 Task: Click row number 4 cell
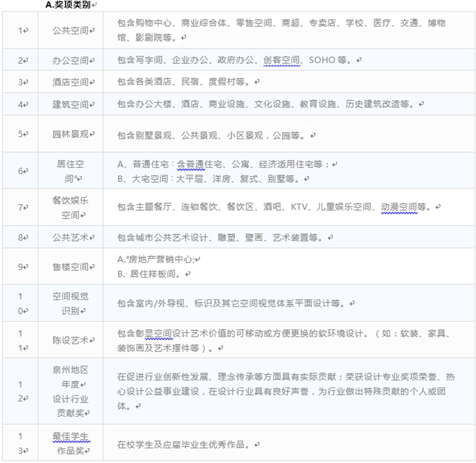(20, 104)
